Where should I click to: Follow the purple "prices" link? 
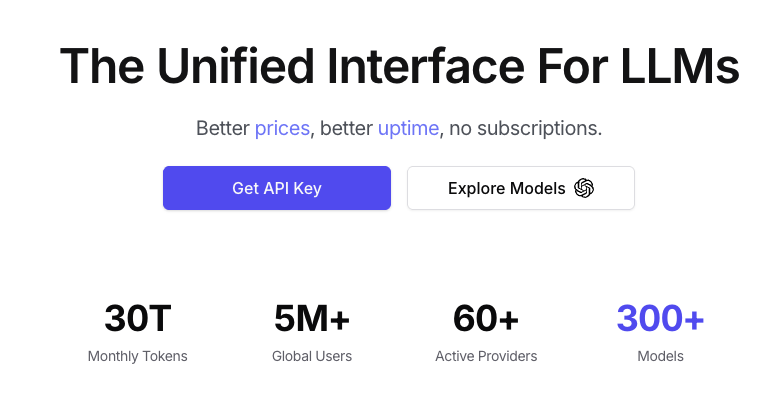point(283,129)
